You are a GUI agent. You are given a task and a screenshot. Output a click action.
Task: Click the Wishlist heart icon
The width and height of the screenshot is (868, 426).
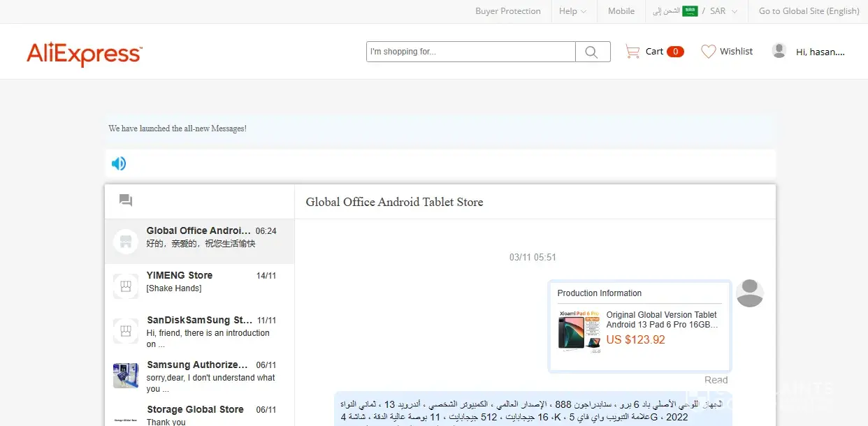click(708, 52)
